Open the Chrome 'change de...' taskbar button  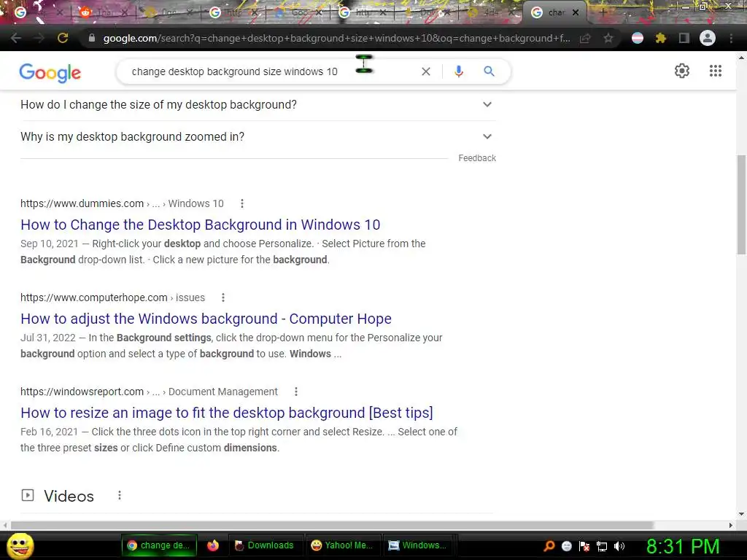coord(159,545)
